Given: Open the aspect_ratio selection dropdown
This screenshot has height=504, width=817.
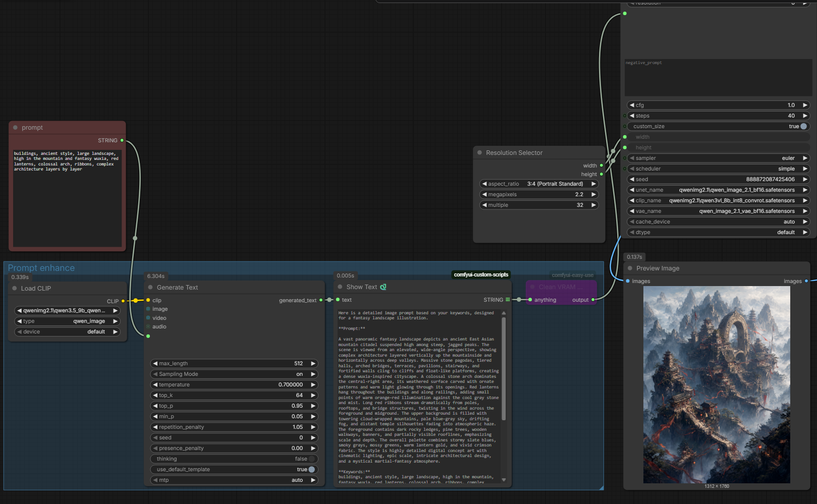Looking at the screenshot, I should coord(539,184).
